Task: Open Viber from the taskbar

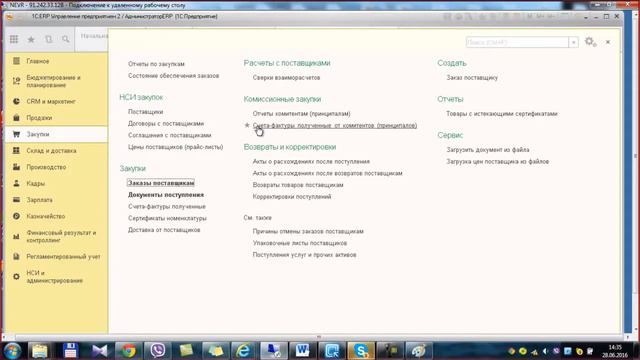Action: pyautogui.click(x=158, y=351)
